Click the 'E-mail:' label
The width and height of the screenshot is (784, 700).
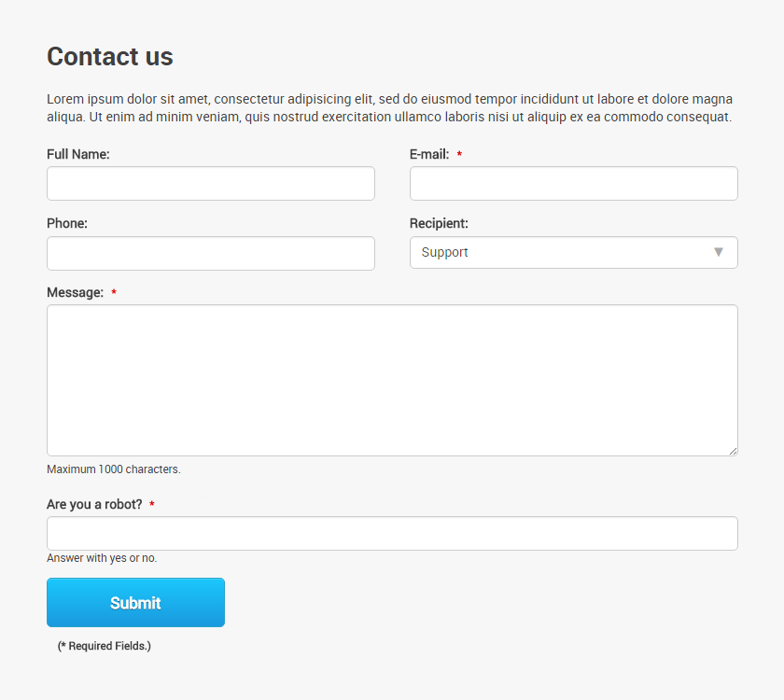point(429,154)
